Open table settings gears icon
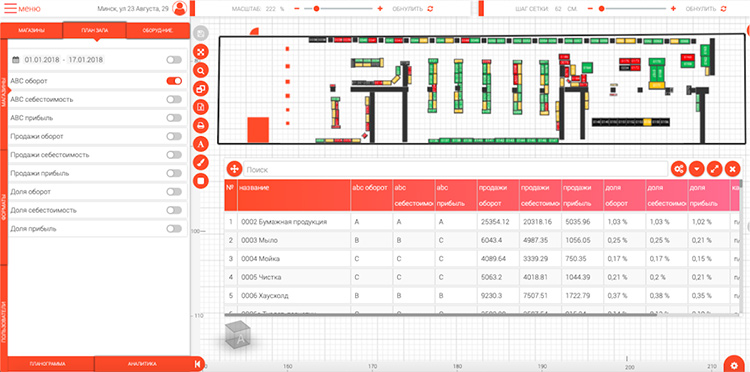This screenshot has width=750, height=372. tap(679, 169)
